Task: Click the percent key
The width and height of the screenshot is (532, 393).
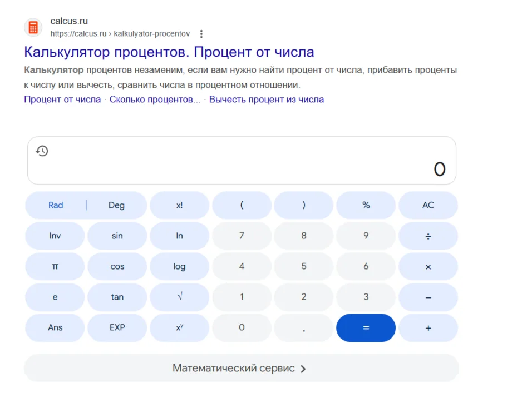Action: (366, 205)
